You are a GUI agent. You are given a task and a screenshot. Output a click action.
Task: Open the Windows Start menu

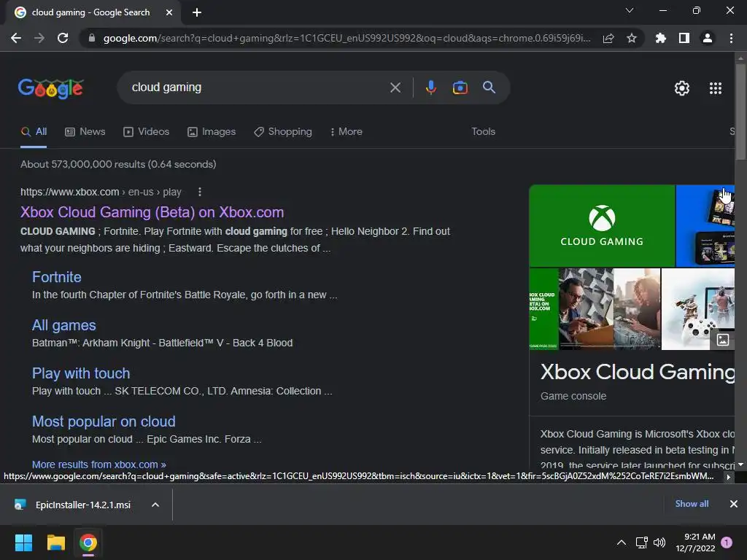[x=24, y=542]
